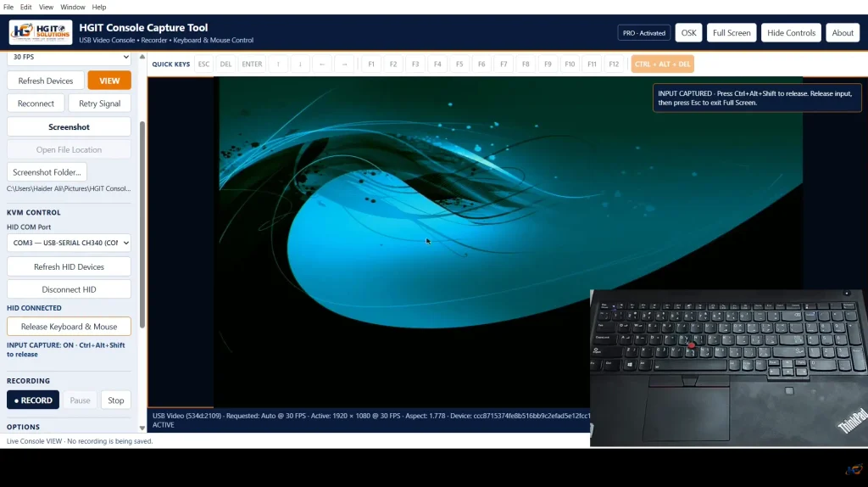The height and width of the screenshot is (487, 868).
Task: Send the F2 quick key
Action: [393, 64]
